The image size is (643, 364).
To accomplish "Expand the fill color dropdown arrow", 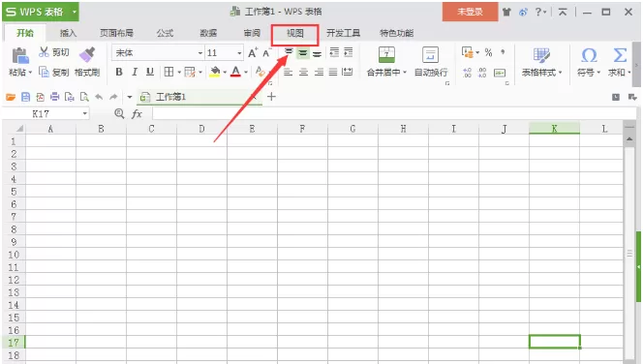I will [x=225, y=73].
